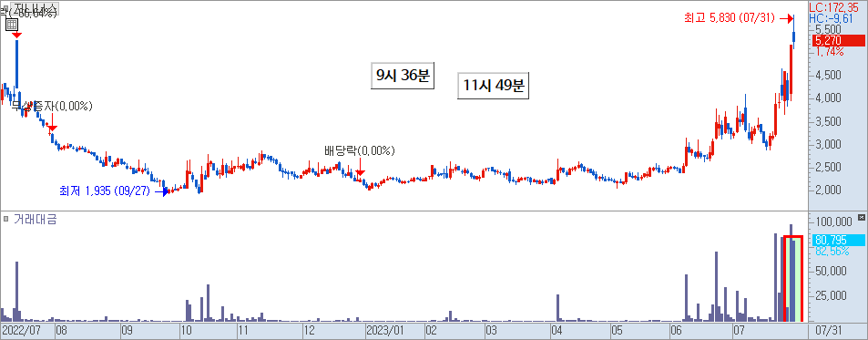Click the 1,74% change rate text
This screenshot has width=868, height=340.
829,51
